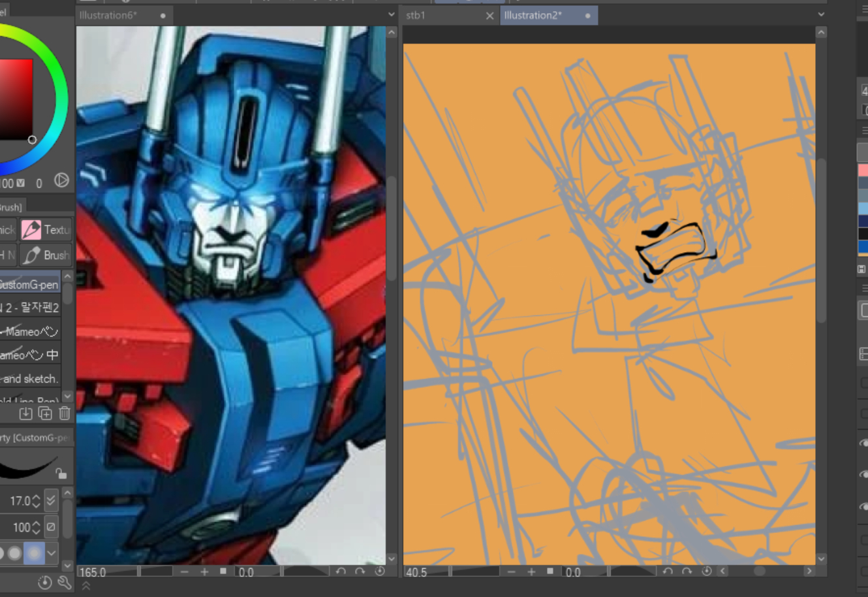Select the CustomG-pen sub tool
Image resolution: width=868 pixels, height=597 pixels.
[29, 285]
